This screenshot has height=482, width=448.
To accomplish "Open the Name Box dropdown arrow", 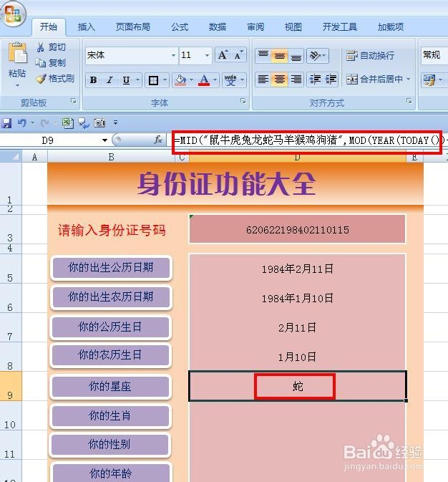I will point(104,140).
